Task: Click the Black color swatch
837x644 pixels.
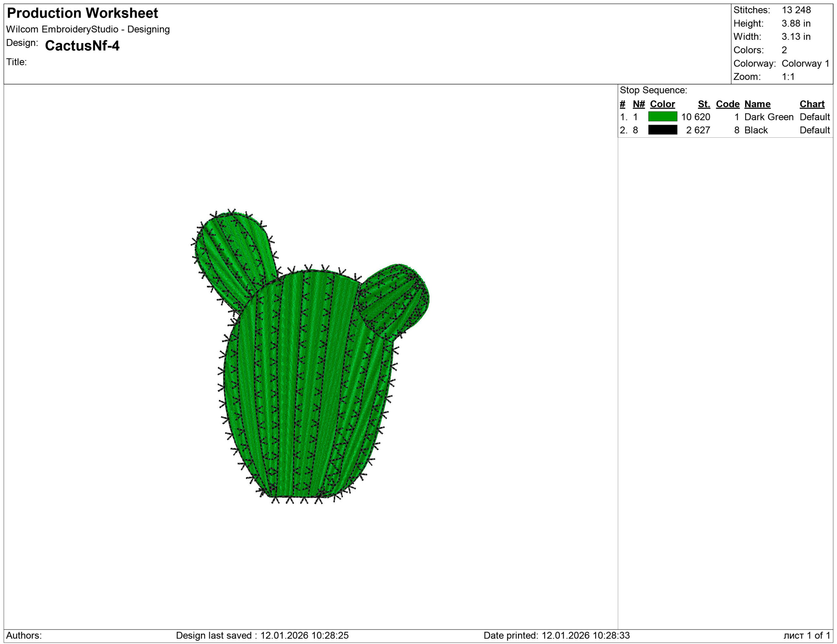Action: point(662,130)
